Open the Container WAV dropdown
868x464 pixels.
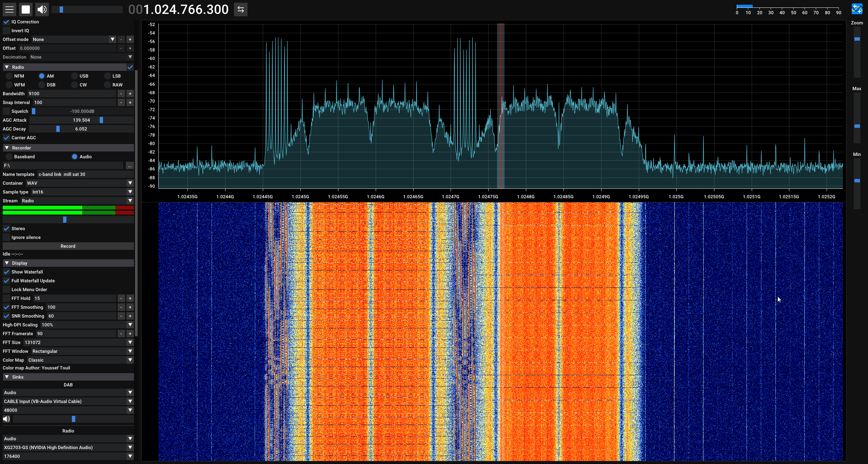[x=80, y=183]
